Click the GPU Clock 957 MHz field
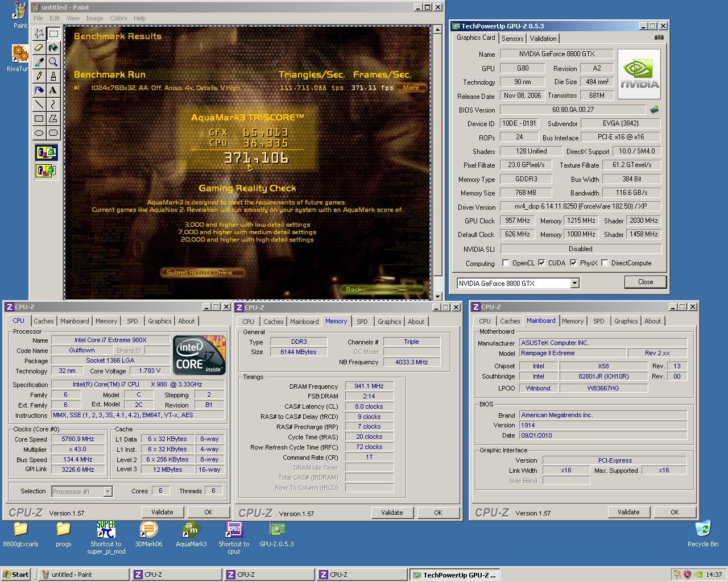 coord(518,221)
